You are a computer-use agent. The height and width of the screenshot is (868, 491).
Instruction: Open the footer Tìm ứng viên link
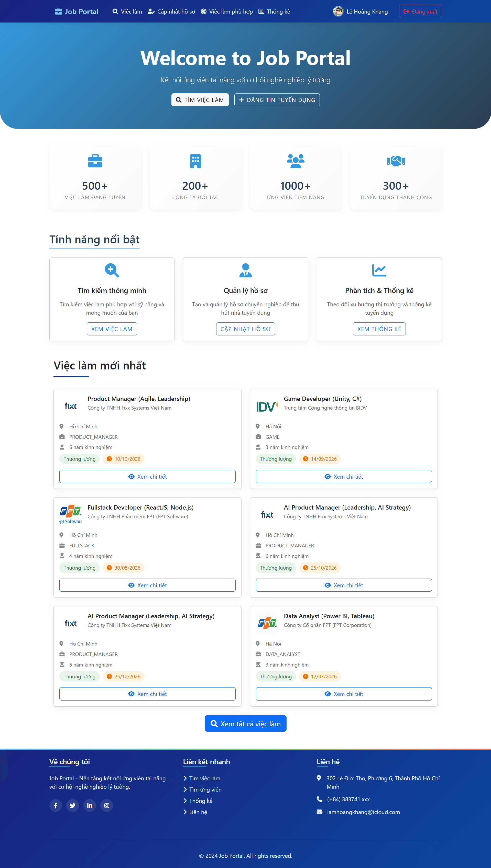pos(202,790)
